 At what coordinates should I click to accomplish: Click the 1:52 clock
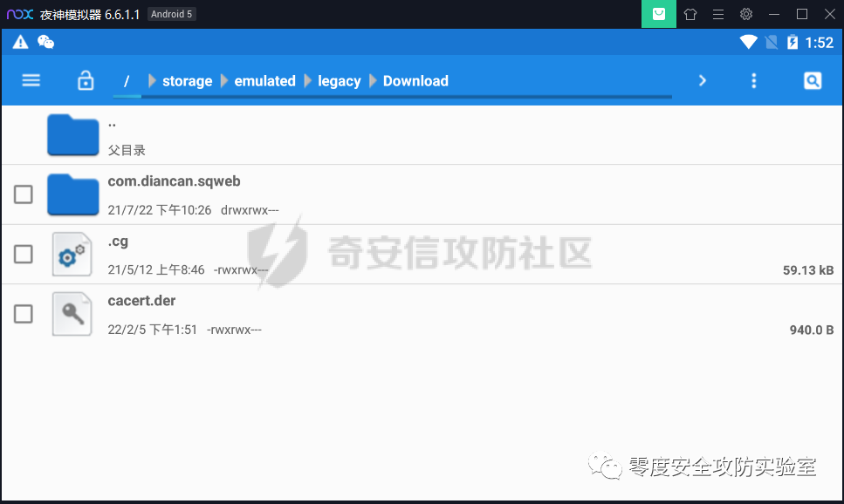(820, 43)
